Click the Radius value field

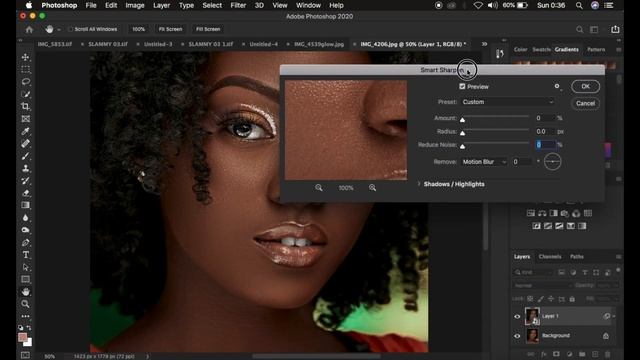point(545,131)
